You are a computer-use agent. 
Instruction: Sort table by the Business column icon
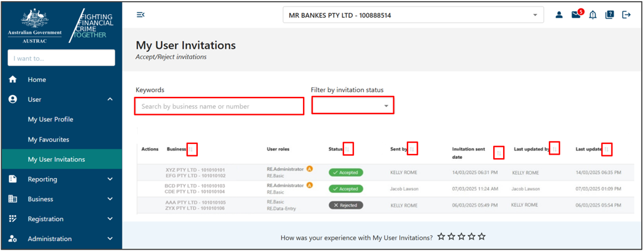[x=192, y=149]
